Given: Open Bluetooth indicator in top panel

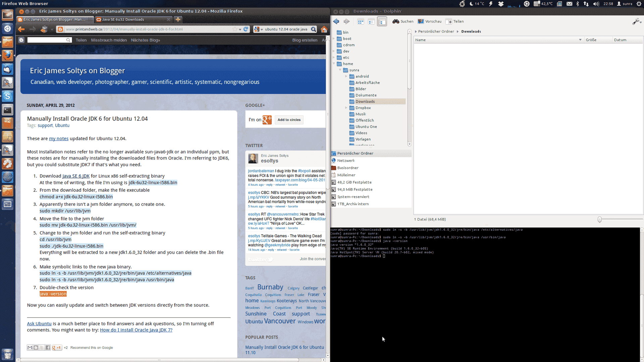Looking at the screenshot, I should (578, 4).
